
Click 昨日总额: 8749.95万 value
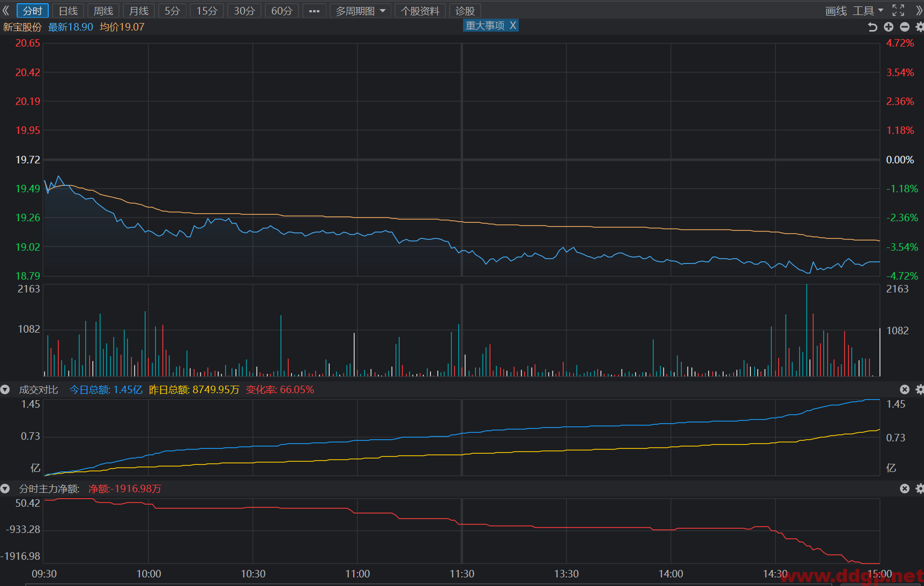(x=194, y=389)
